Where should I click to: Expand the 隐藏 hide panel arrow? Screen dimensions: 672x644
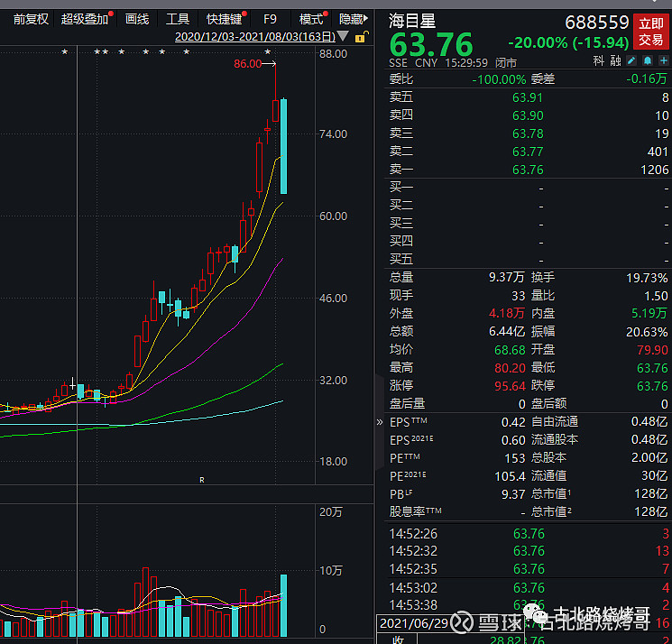(x=354, y=19)
